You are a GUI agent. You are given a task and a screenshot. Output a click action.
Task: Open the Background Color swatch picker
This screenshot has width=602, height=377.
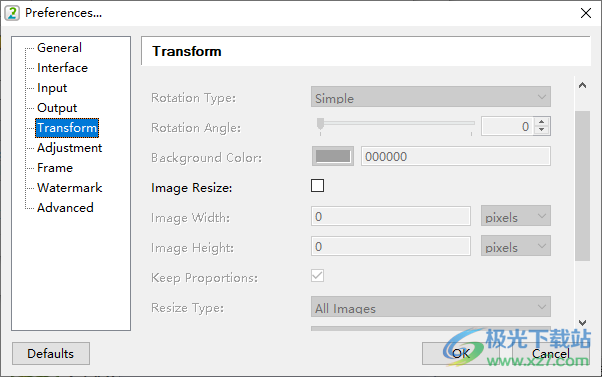pos(333,156)
